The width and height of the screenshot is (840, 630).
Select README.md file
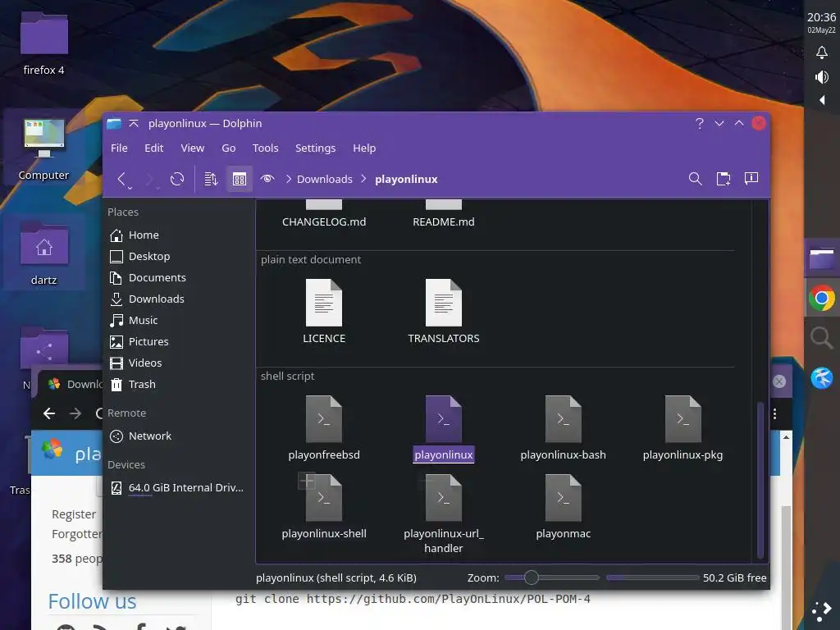(x=444, y=216)
